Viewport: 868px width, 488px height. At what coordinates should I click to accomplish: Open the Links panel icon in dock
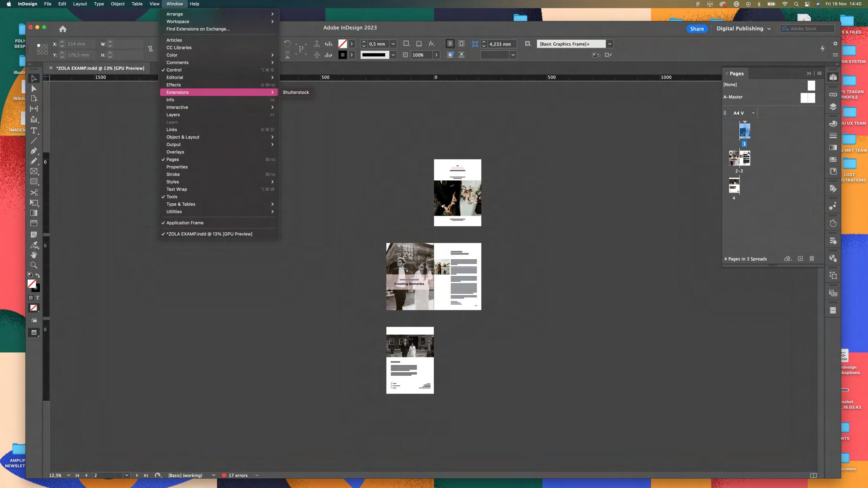tap(833, 95)
